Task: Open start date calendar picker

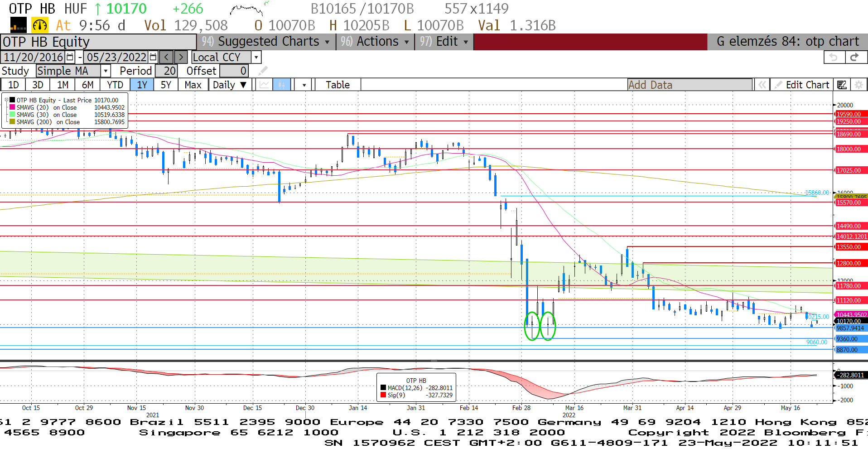Action: [x=70, y=57]
